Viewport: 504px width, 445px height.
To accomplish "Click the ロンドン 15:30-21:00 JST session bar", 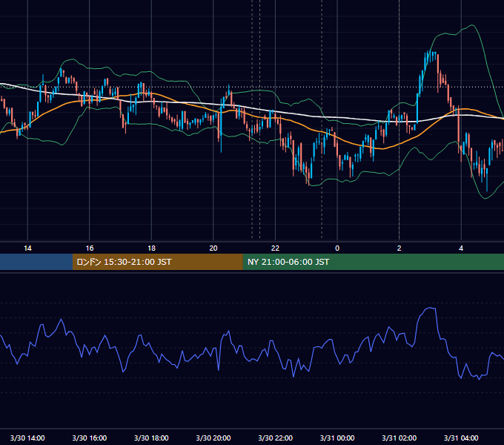I will 157,262.
